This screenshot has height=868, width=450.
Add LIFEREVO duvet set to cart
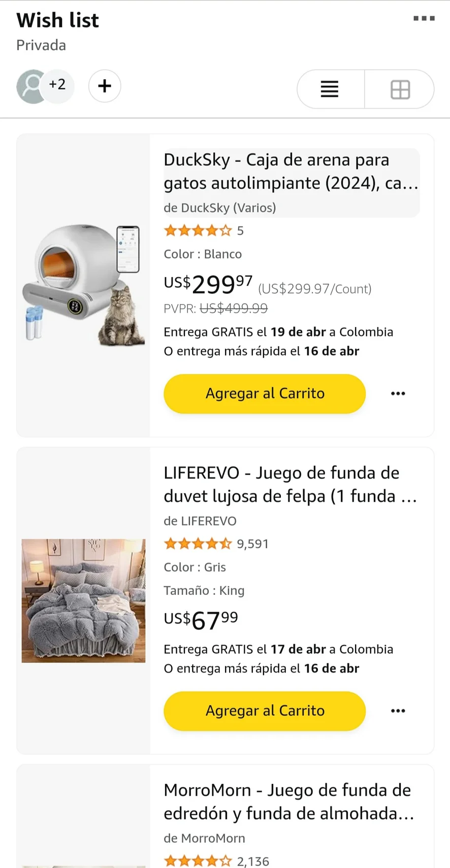tap(264, 711)
